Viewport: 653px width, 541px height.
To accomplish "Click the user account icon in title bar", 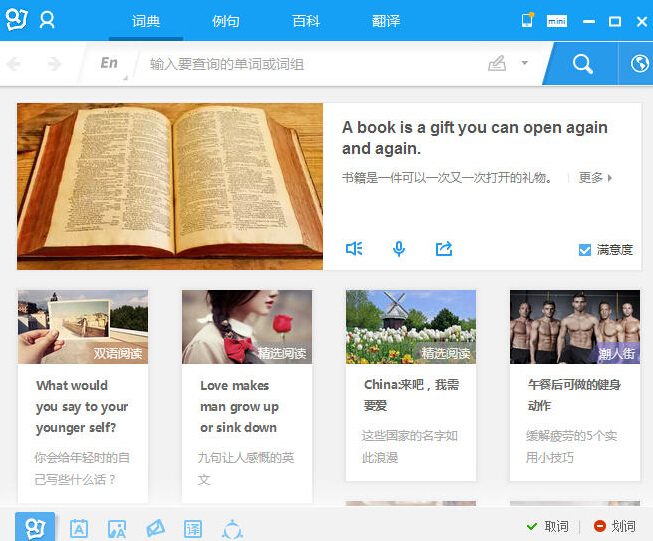I will click(47, 20).
